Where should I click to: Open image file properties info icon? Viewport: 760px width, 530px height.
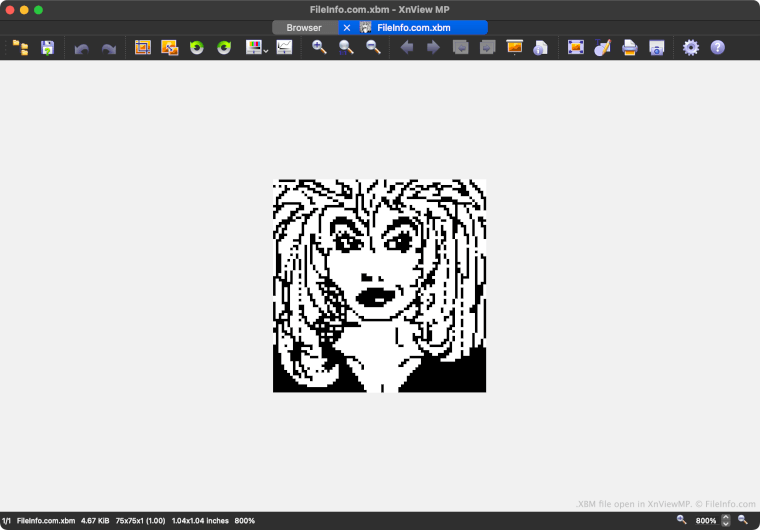[540, 47]
